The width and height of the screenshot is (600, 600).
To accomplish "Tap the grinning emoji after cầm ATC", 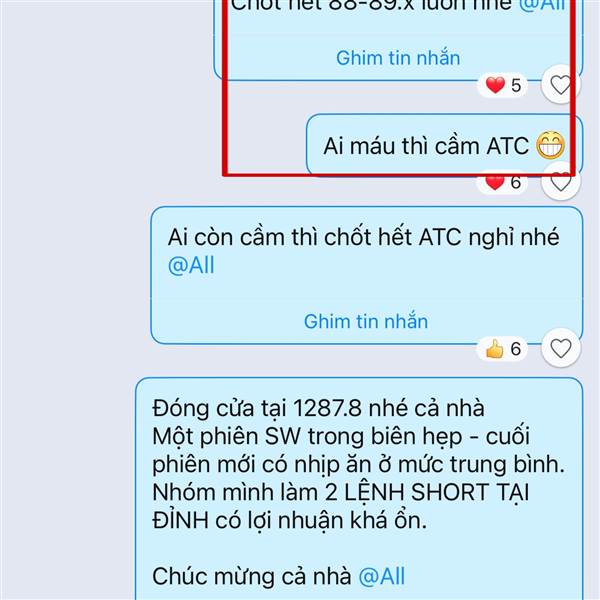I will coord(550,145).
